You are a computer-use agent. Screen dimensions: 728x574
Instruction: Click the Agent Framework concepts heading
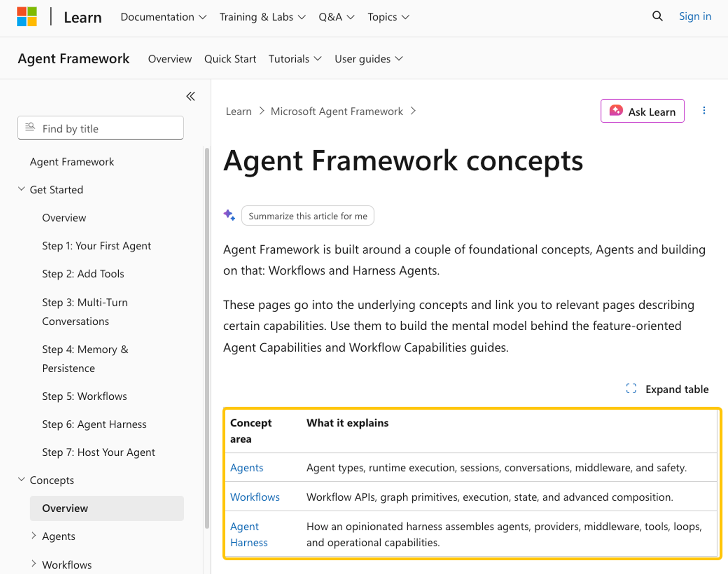[403, 161]
